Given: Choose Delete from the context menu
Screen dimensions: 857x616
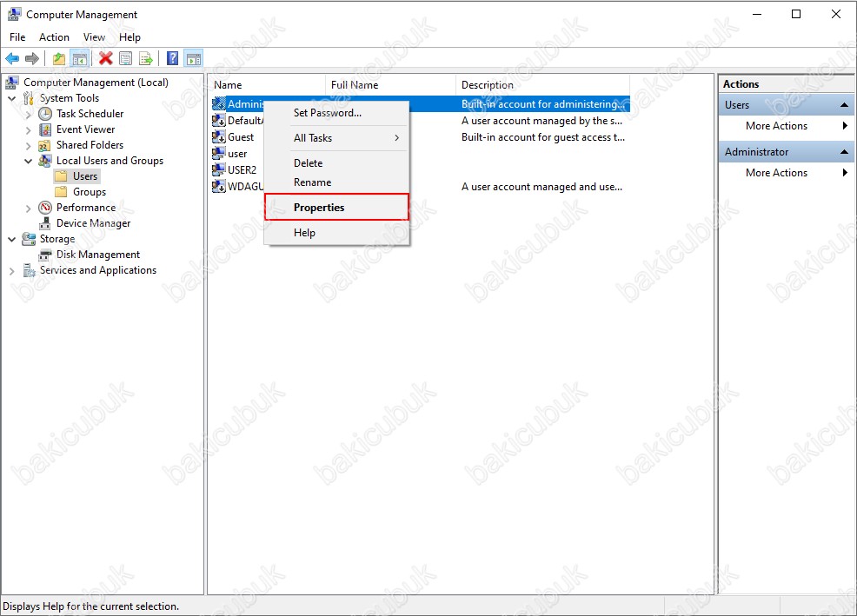Looking at the screenshot, I should coord(336,163).
